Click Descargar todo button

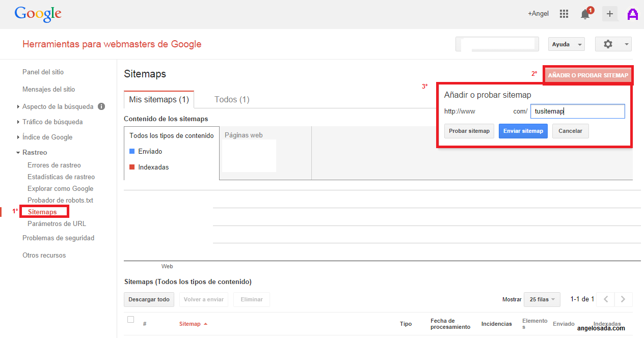[x=149, y=299]
